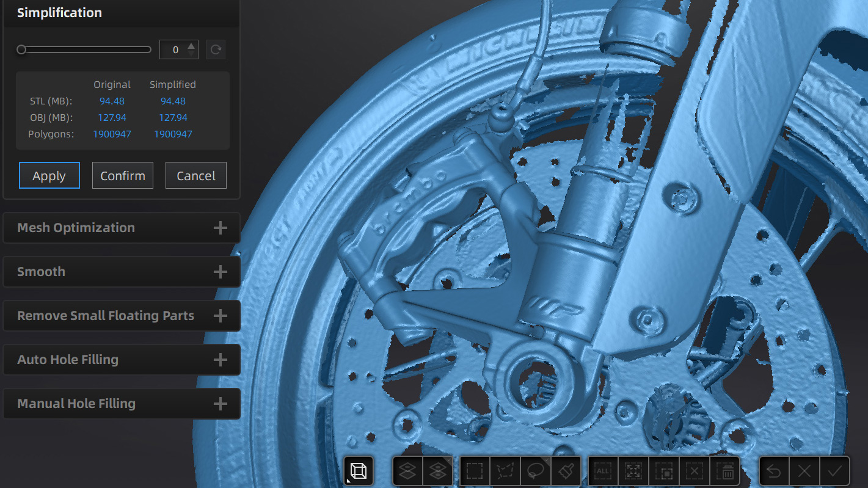This screenshot has height=488, width=868.
Task: Expand the Manual Hole Filling section
Action: click(122, 404)
